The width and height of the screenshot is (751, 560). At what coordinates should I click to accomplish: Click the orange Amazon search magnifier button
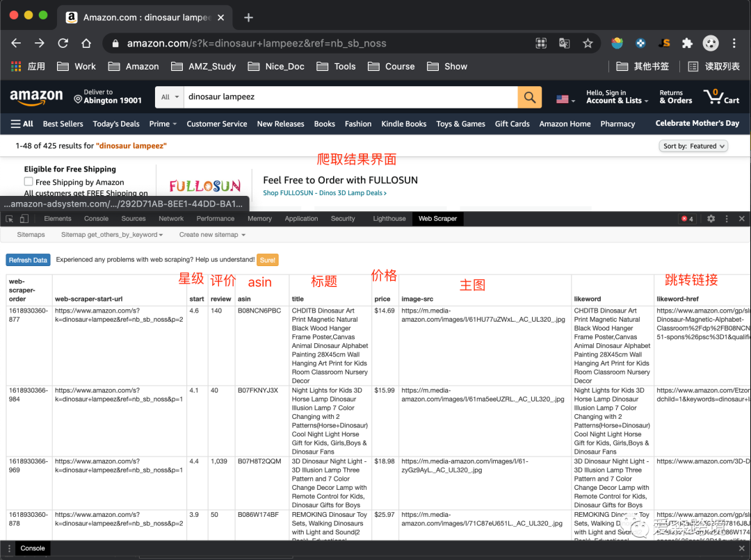[530, 97]
